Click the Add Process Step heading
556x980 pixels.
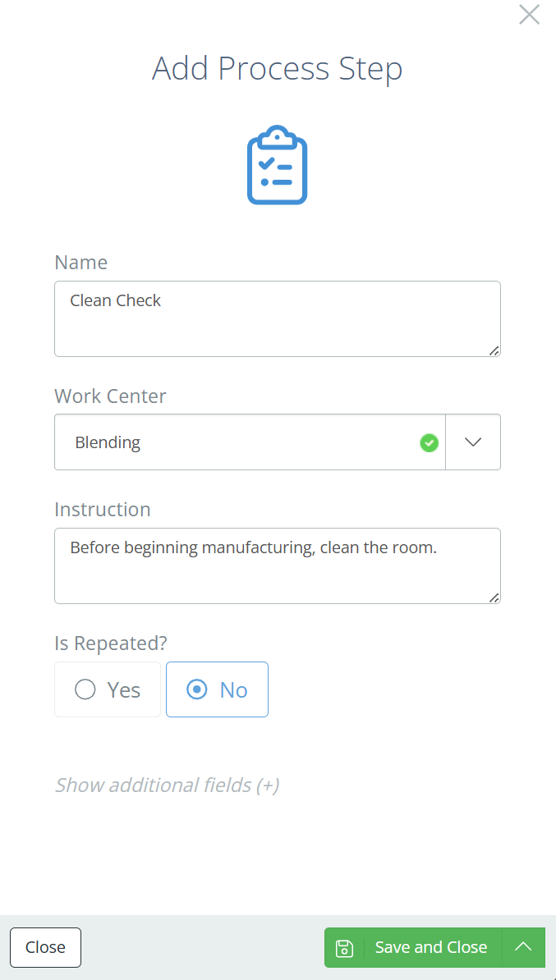(x=277, y=69)
